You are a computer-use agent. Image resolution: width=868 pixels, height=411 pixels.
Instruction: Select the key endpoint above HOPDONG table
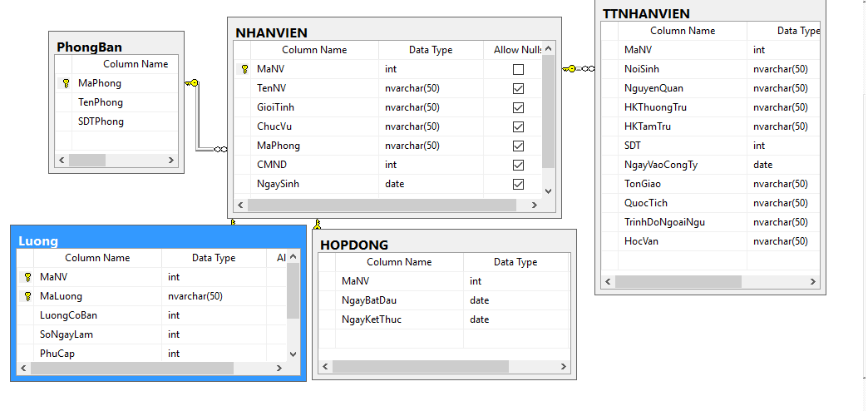coord(317,223)
